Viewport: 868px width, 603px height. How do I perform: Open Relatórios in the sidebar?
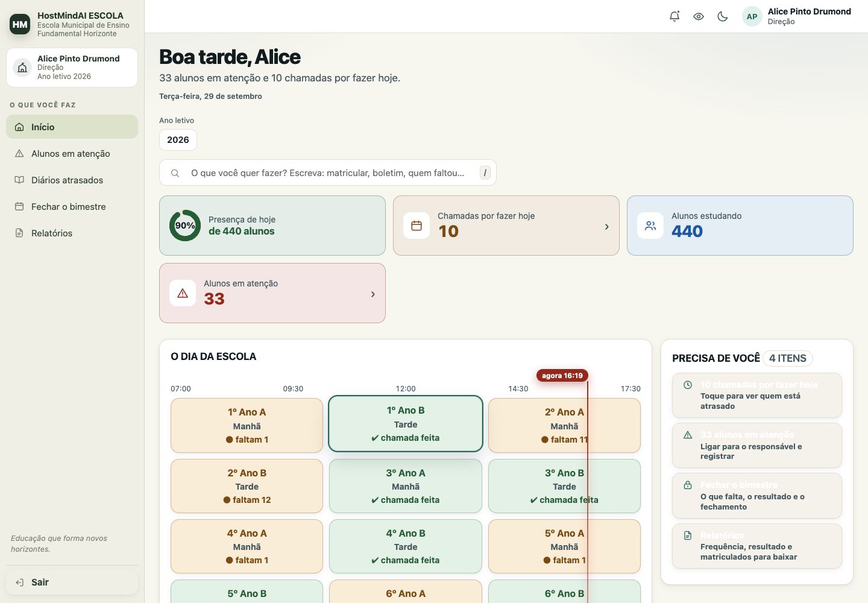coord(72,233)
